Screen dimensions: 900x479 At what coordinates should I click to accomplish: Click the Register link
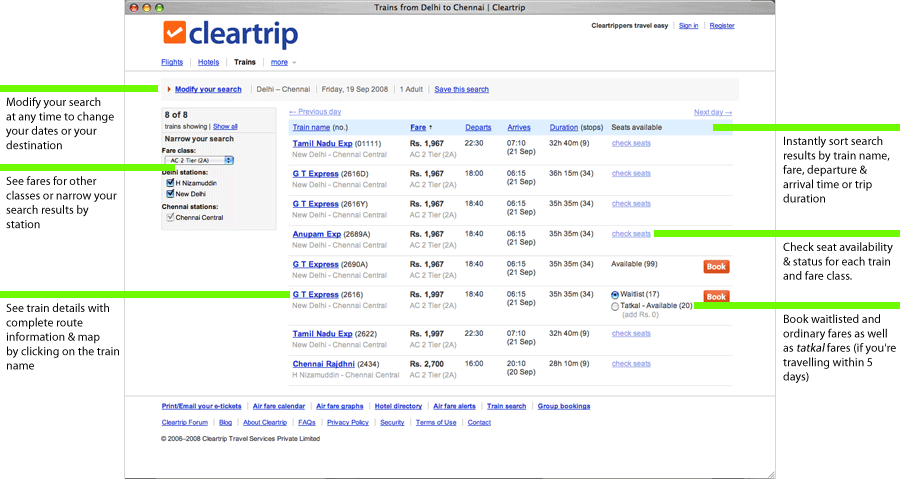point(721,26)
